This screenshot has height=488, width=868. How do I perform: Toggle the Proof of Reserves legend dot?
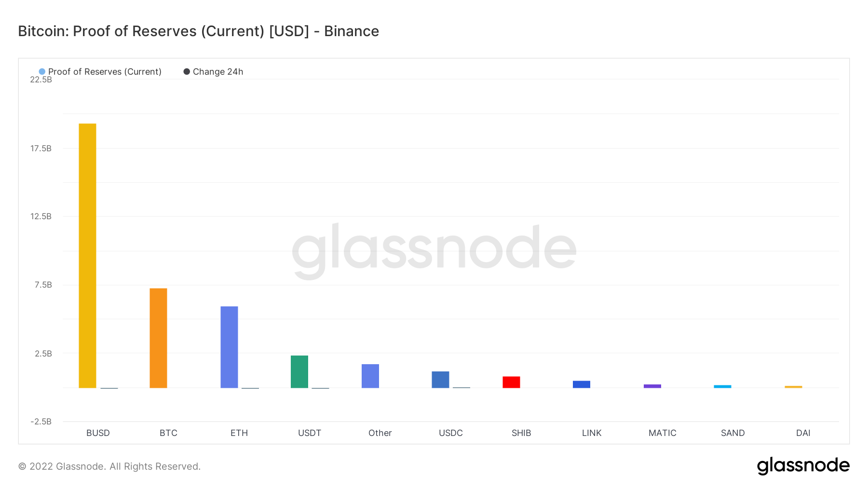42,72
